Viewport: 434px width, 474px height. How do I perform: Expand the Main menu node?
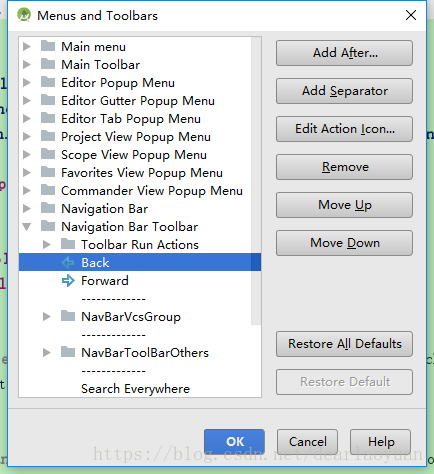(27, 46)
